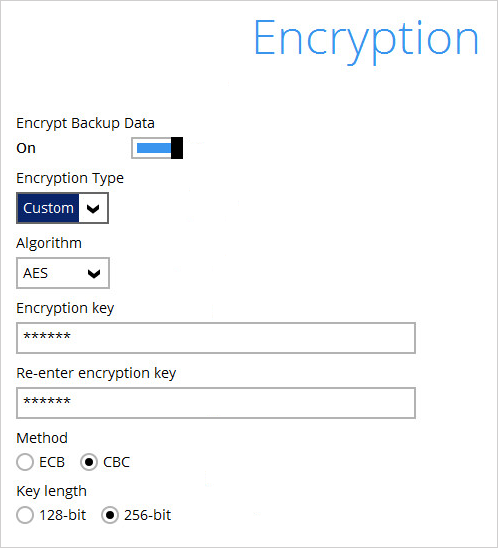Click the 128-bit text label
The height and width of the screenshot is (548, 498).
(63, 515)
